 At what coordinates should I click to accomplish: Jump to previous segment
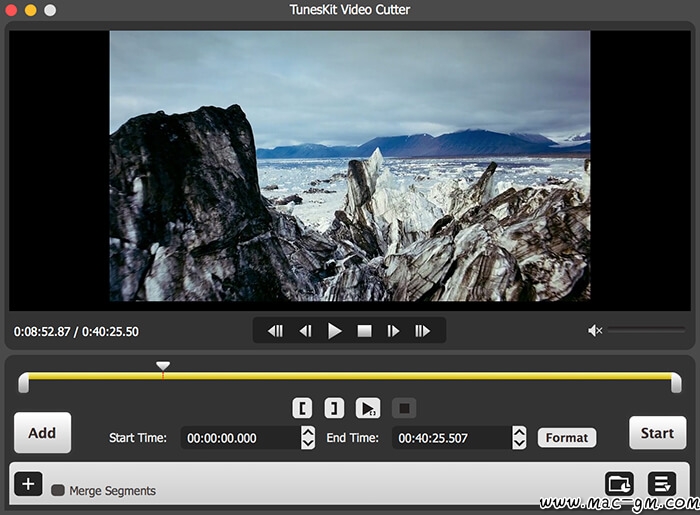coord(275,331)
